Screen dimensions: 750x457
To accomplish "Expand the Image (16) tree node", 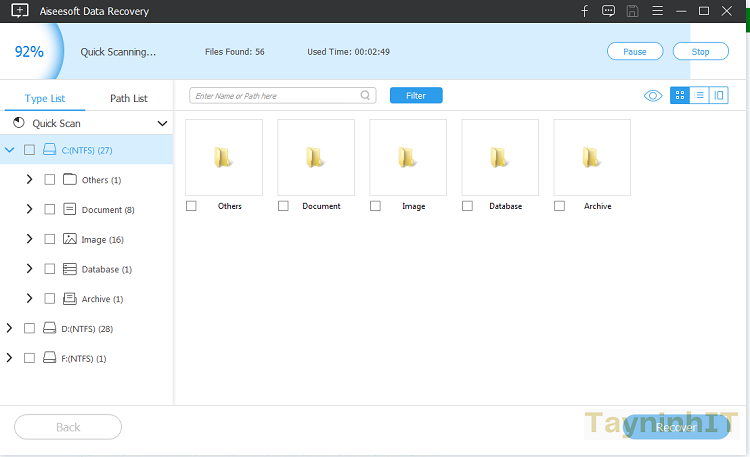I will [x=29, y=240].
